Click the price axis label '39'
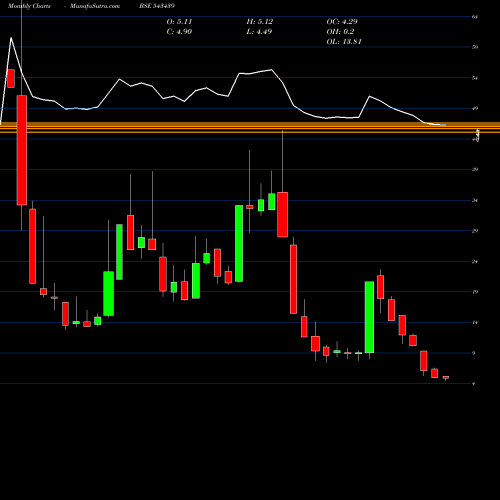 [x=475, y=169]
